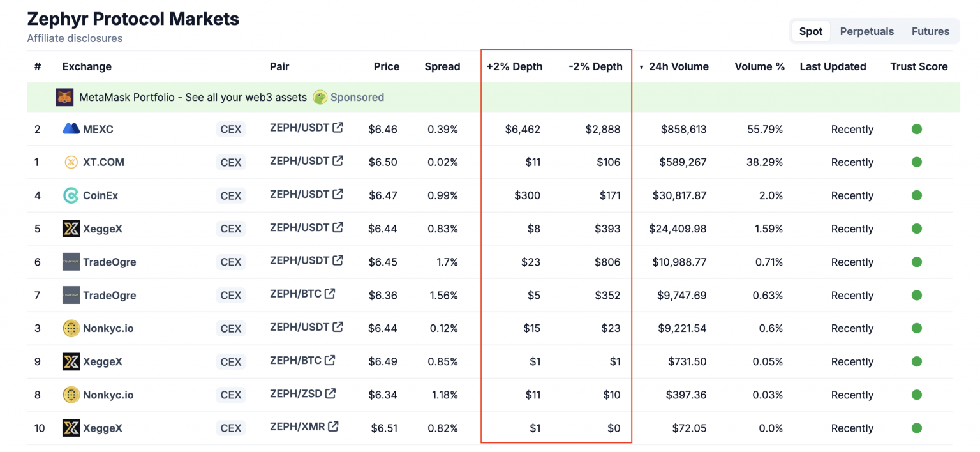Screen dimensions: 980x452
Task: Sort the table by Trust Score
Action: pyautogui.click(x=919, y=66)
